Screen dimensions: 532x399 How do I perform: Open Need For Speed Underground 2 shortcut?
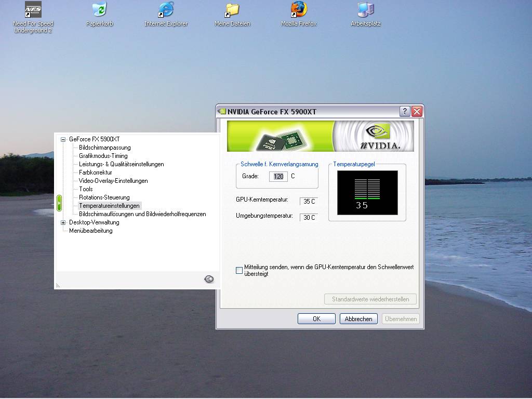[x=33, y=17]
